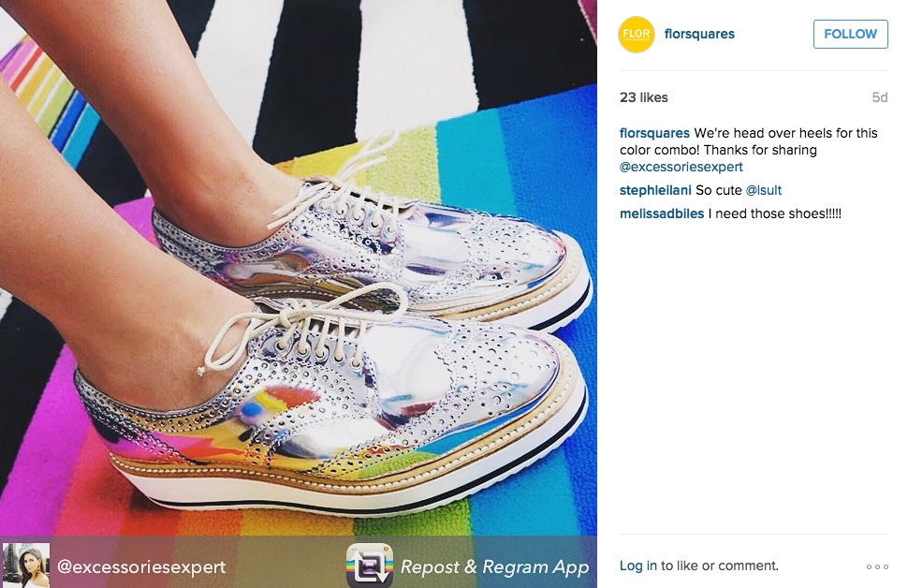Follow the florsquares account
Screen dimensions: 908x588
tap(850, 35)
